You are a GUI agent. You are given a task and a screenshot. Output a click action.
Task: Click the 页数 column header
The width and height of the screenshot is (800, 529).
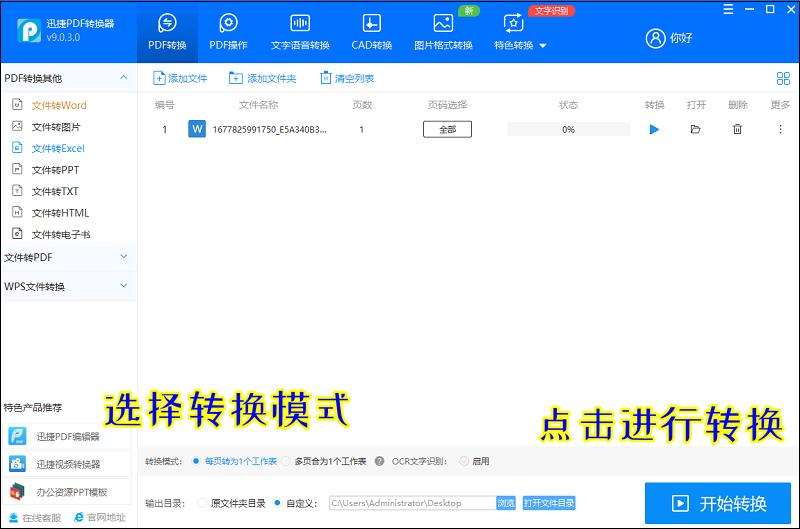click(362, 105)
